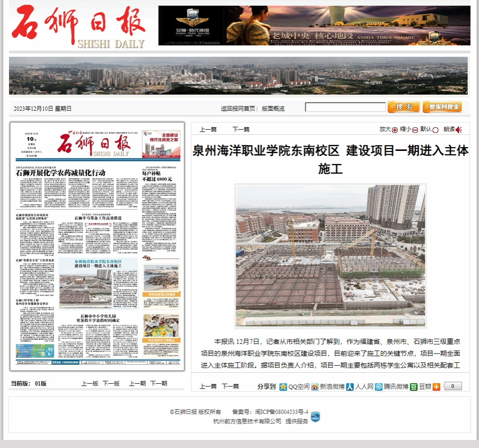The image size is (479, 448).
Task: Share article to 新浪微博 icon
Action: click(x=315, y=387)
